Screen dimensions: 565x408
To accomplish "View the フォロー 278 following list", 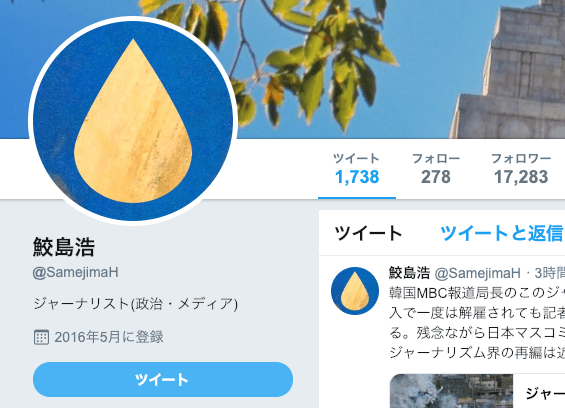I will point(436,169).
